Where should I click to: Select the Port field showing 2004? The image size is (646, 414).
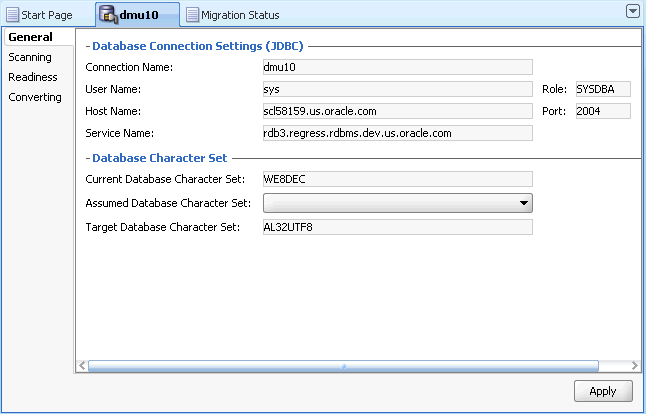(603, 111)
